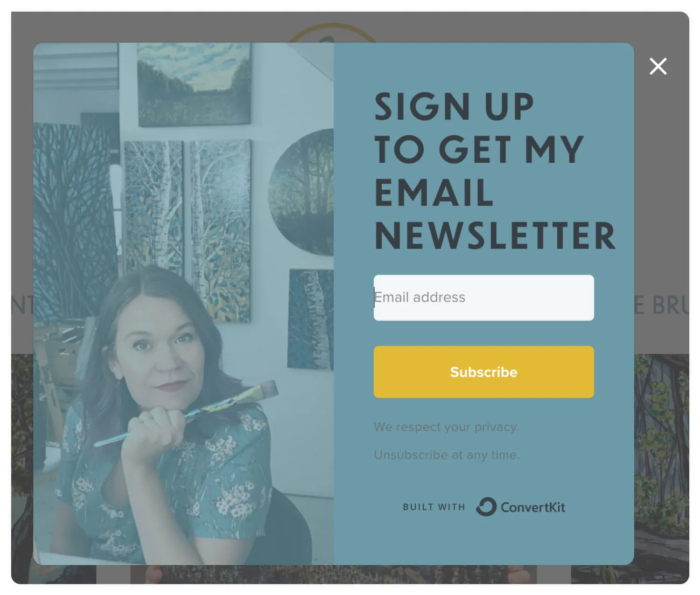Click the Email address input field
The image size is (700, 595).
(483, 297)
